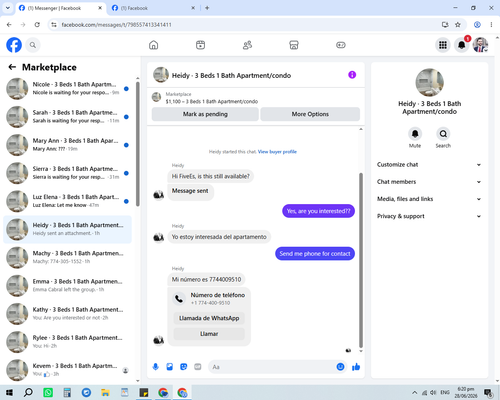The image size is (500, 400).
Task: Switch to the second Facebook tab
Action: pyautogui.click(x=153, y=8)
